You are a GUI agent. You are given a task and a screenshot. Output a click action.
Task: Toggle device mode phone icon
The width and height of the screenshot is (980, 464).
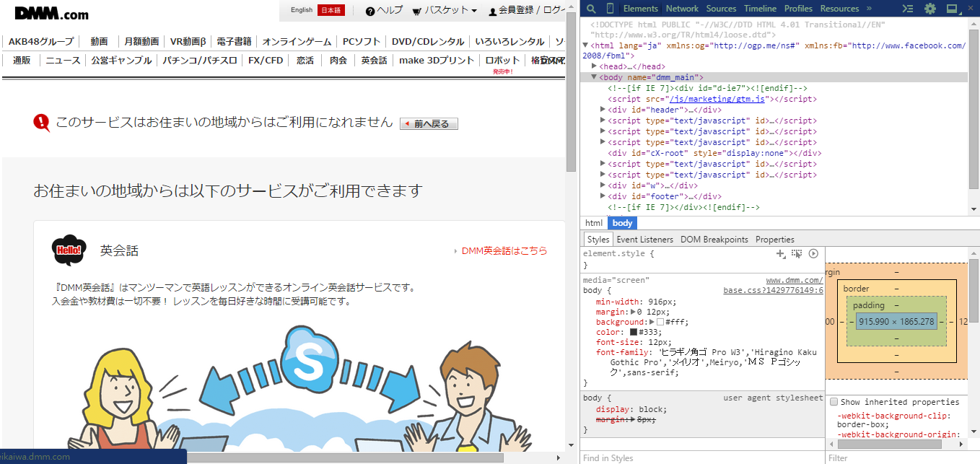[x=610, y=9]
